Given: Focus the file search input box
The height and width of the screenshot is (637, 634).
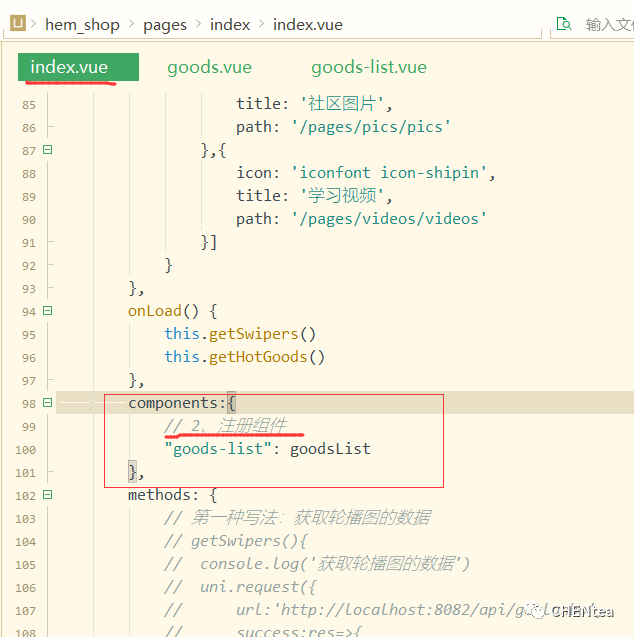Looking at the screenshot, I should point(608,24).
